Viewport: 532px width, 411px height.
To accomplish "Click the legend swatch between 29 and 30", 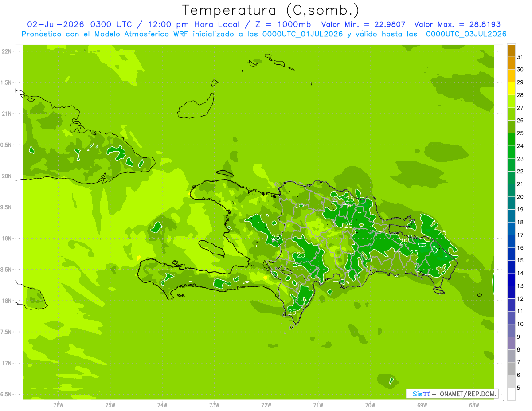I will tap(511, 76).
